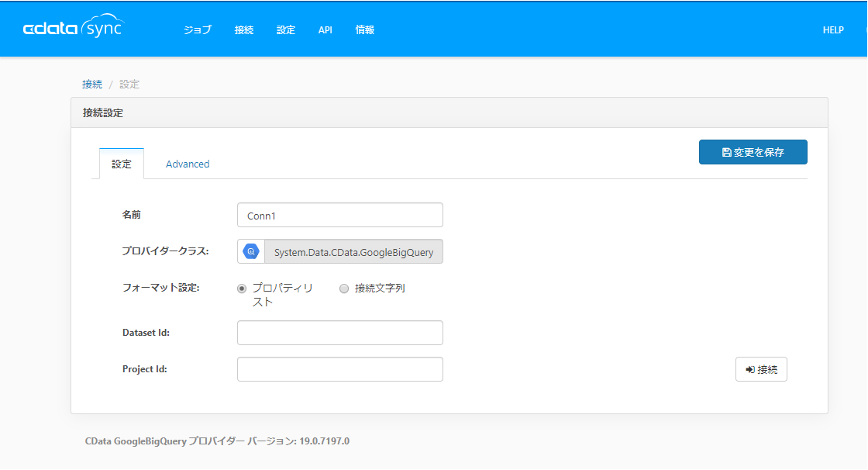Image resolution: width=868 pixels, height=470 pixels.
Task: Click the 名前 field containing Conn1
Action: coord(339,215)
